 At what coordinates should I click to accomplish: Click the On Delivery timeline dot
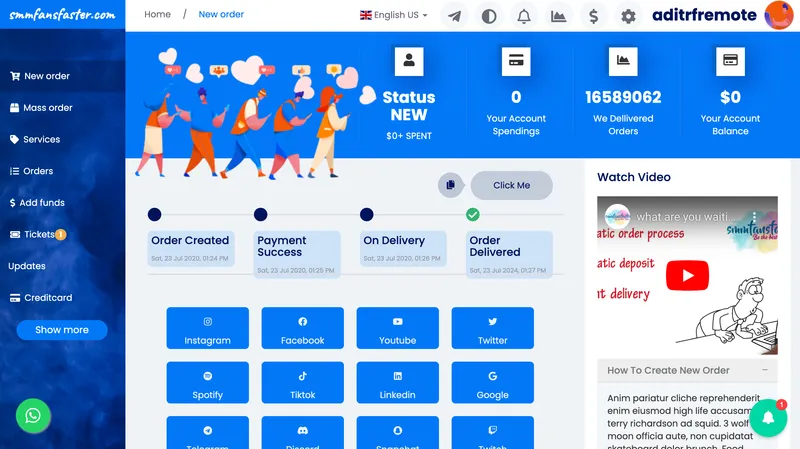pyautogui.click(x=366, y=215)
